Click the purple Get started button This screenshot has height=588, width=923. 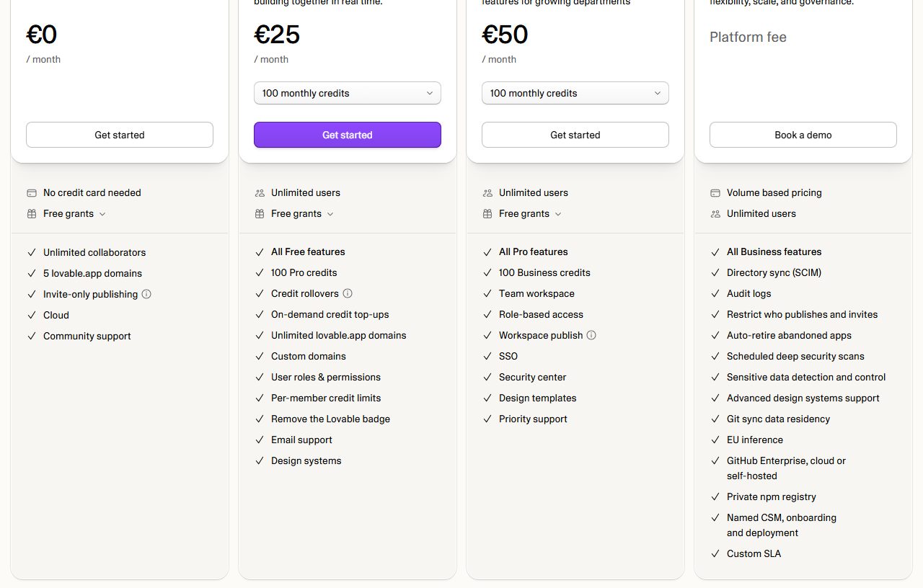348,135
